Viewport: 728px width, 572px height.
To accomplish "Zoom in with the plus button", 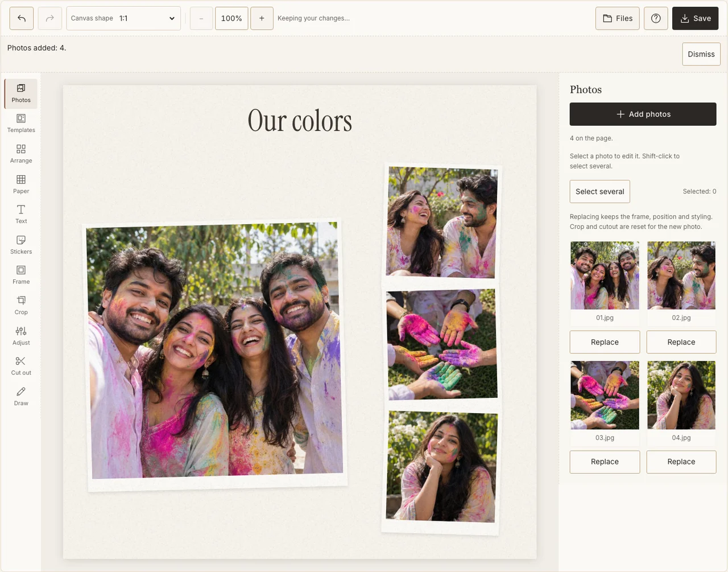I will click(x=262, y=18).
